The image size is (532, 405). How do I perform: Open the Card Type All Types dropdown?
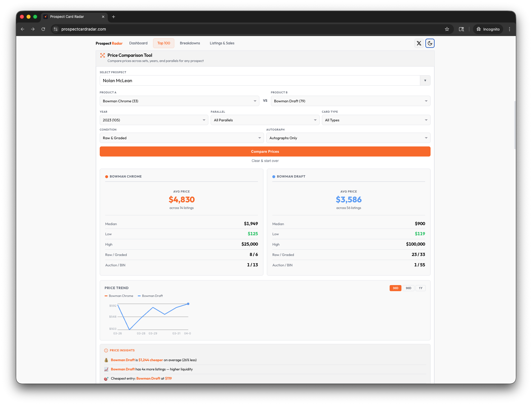(376, 120)
